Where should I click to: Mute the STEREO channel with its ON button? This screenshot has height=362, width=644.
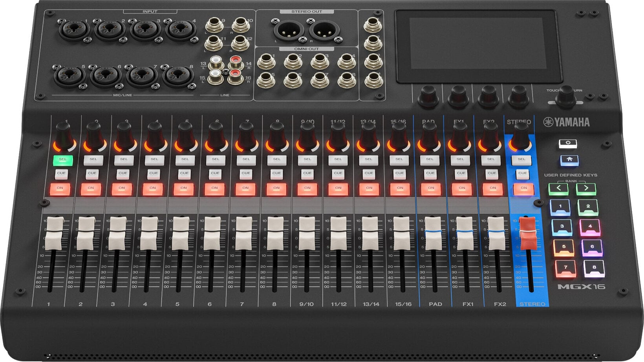(524, 189)
